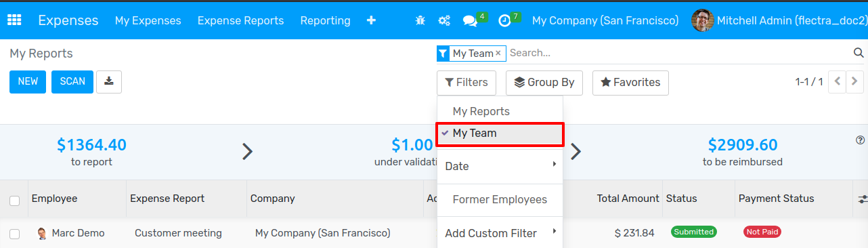Sort by the Status column header
Image resolution: width=868 pixels, height=248 pixels.
click(x=682, y=199)
